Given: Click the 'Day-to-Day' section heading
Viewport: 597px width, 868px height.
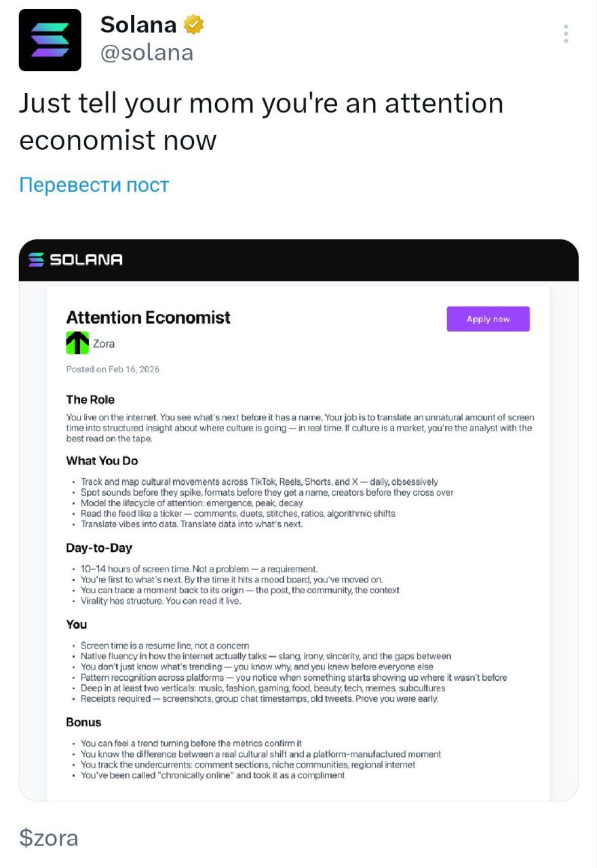Looking at the screenshot, I should (x=99, y=547).
